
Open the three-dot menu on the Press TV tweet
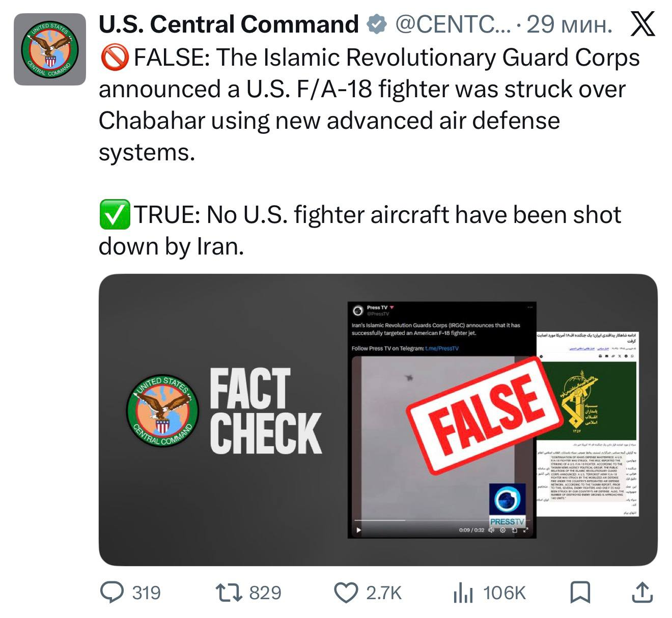(530, 307)
